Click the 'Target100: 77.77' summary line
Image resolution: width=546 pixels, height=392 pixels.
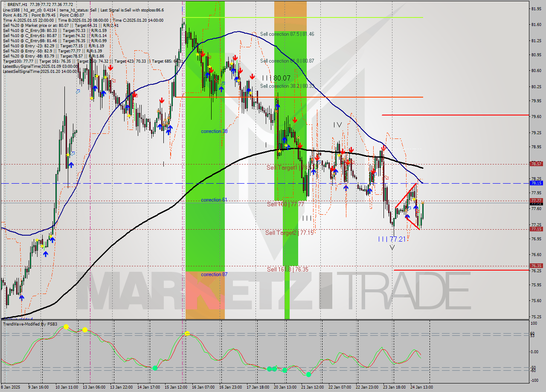pyautogui.click(x=93, y=61)
